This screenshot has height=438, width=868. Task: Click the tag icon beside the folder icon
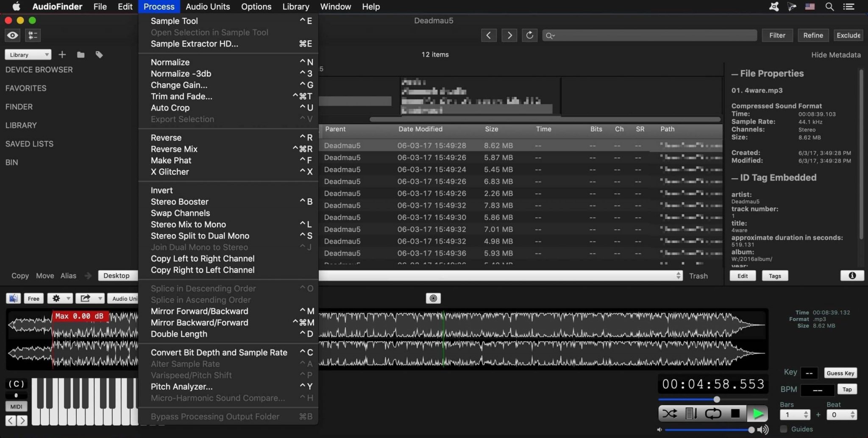tap(99, 54)
